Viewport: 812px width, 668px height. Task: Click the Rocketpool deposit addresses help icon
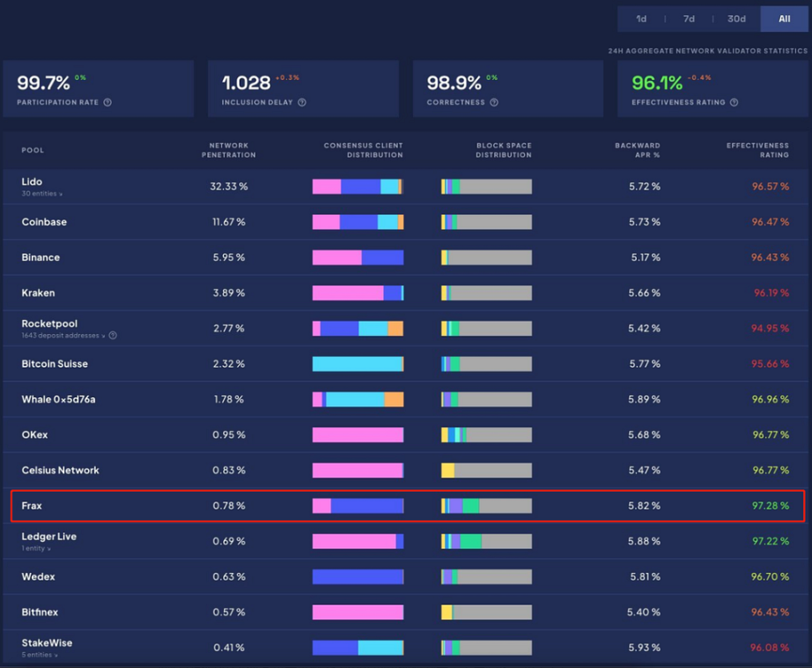(113, 336)
